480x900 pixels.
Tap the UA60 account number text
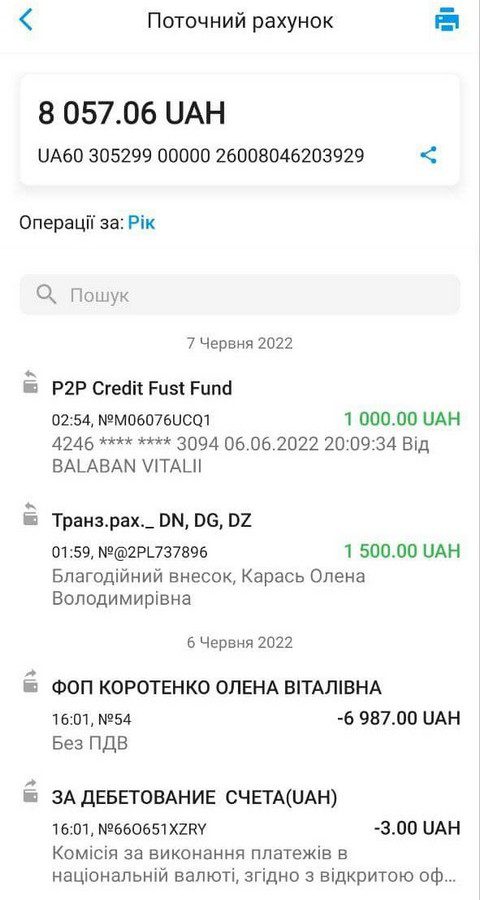click(201, 156)
